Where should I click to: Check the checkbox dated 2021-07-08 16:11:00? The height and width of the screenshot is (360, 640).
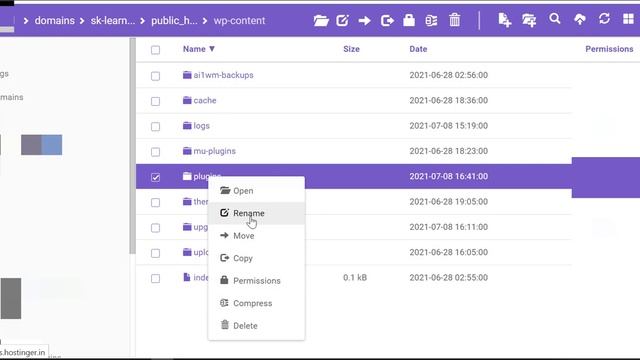156,228
